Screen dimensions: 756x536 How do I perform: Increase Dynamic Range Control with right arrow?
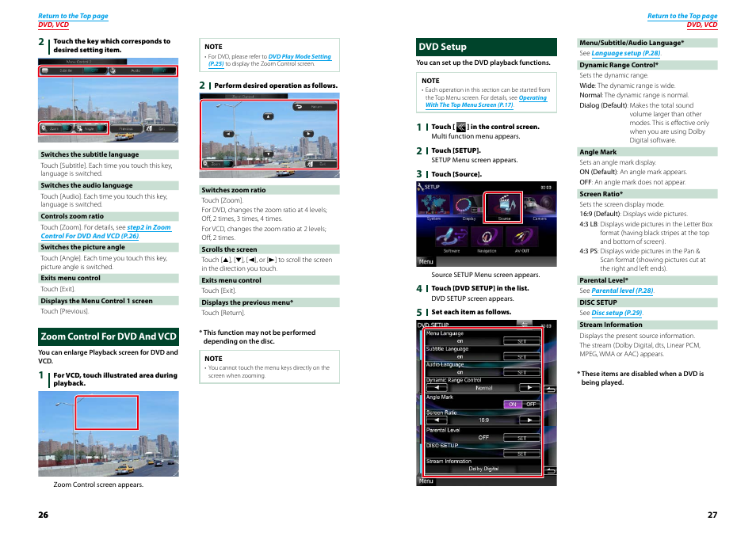529,388
